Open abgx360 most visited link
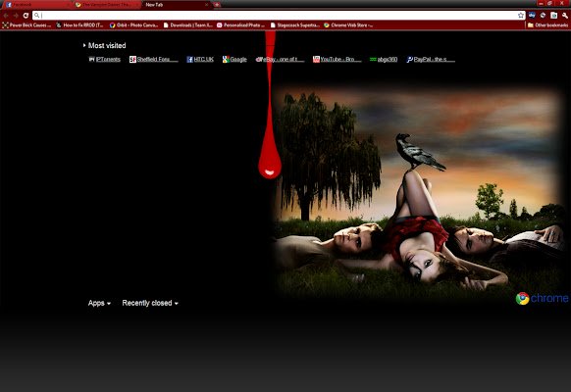This screenshot has width=571, height=392. click(x=384, y=59)
